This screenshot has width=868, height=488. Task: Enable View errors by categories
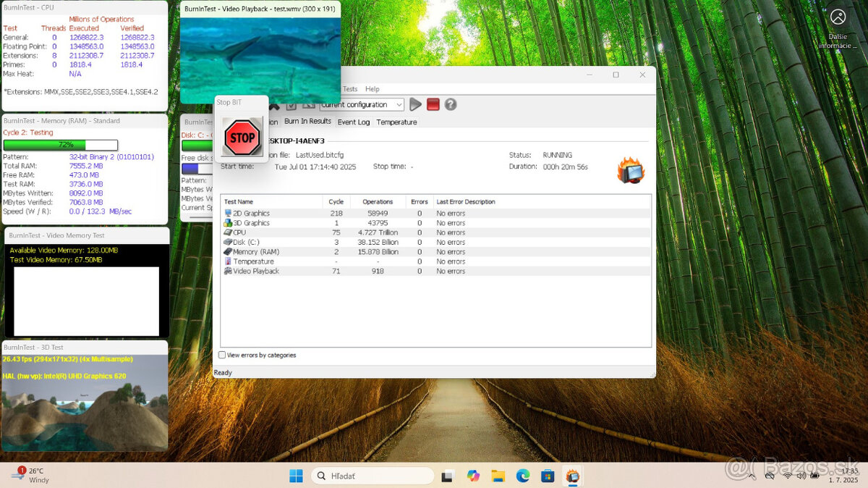222,355
